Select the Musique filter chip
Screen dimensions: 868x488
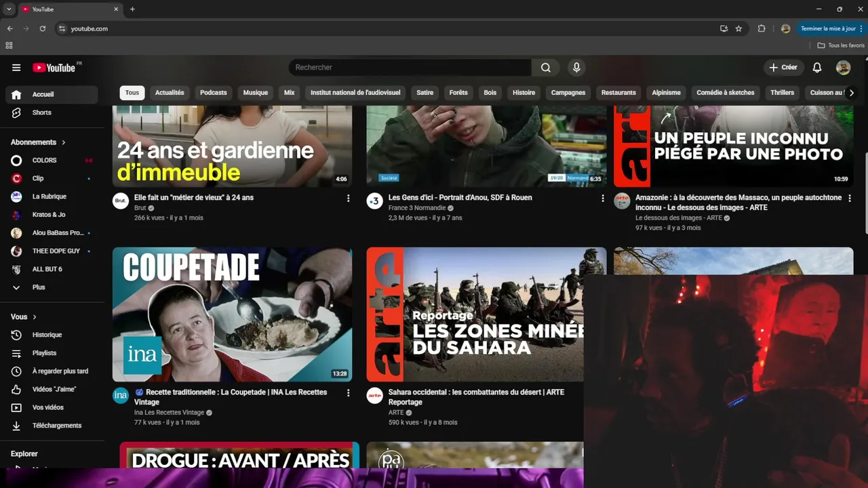[x=256, y=93]
